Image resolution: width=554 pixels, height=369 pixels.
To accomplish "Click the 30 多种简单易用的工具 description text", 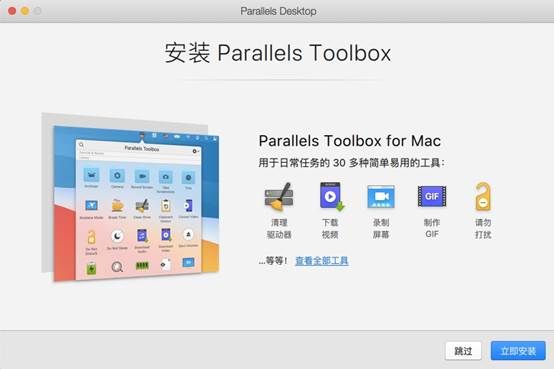I will coord(352,163).
